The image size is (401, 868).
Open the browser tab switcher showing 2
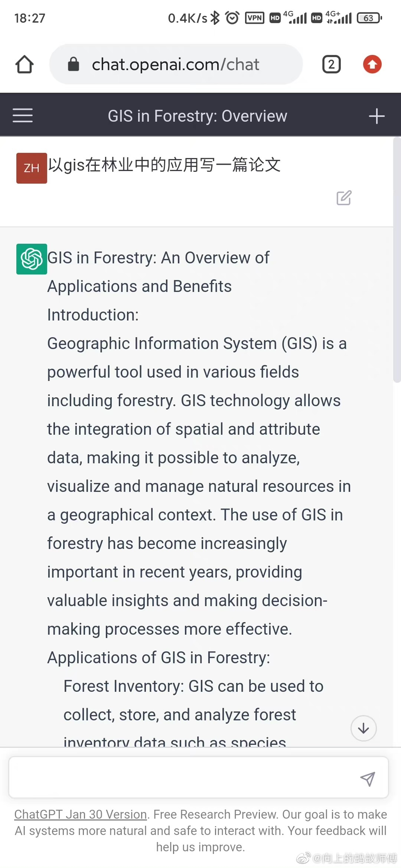point(331,65)
